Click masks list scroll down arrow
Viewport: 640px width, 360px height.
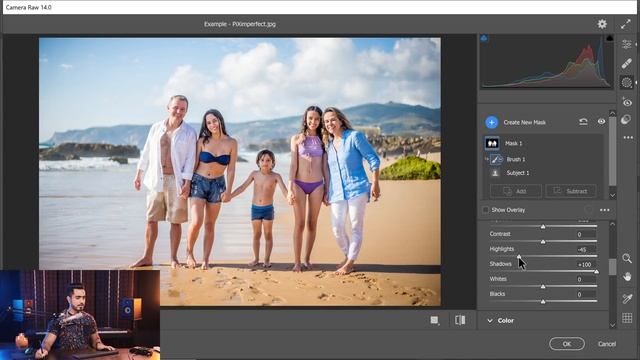click(612, 196)
